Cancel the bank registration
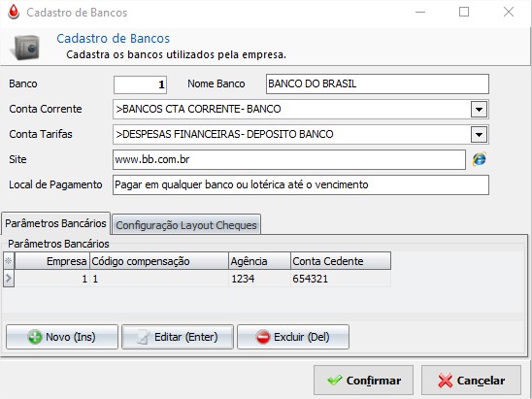This screenshot has width=532, height=399. pos(471,381)
